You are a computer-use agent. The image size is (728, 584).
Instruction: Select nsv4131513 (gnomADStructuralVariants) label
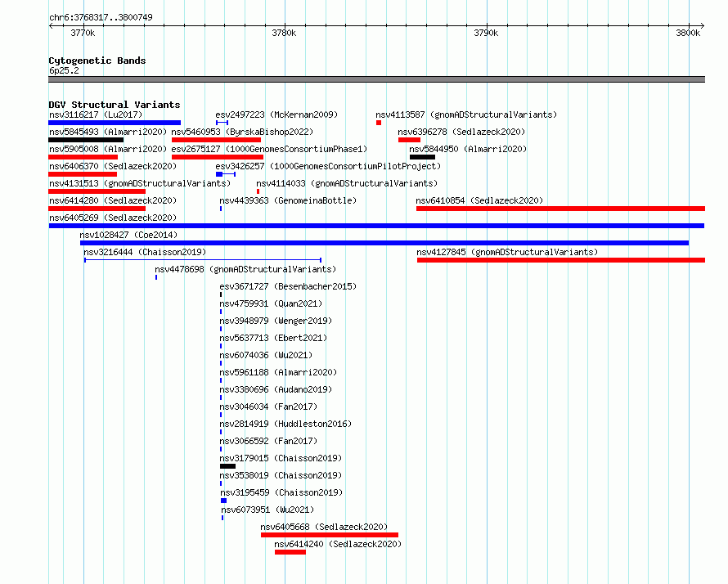click(x=140, y=183)
